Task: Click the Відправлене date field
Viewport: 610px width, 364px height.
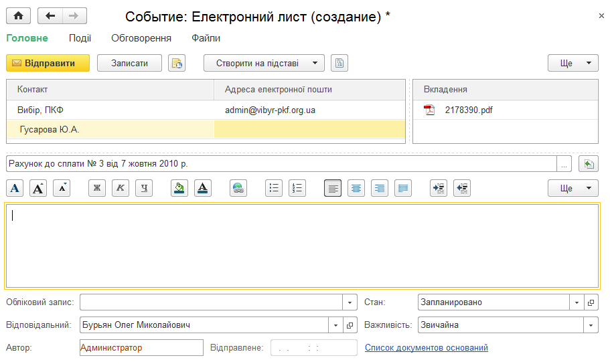Action: click(x=314, y=348)
